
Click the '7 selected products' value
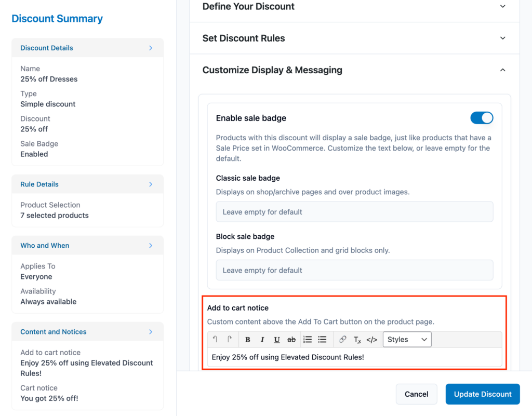point(54,216)
